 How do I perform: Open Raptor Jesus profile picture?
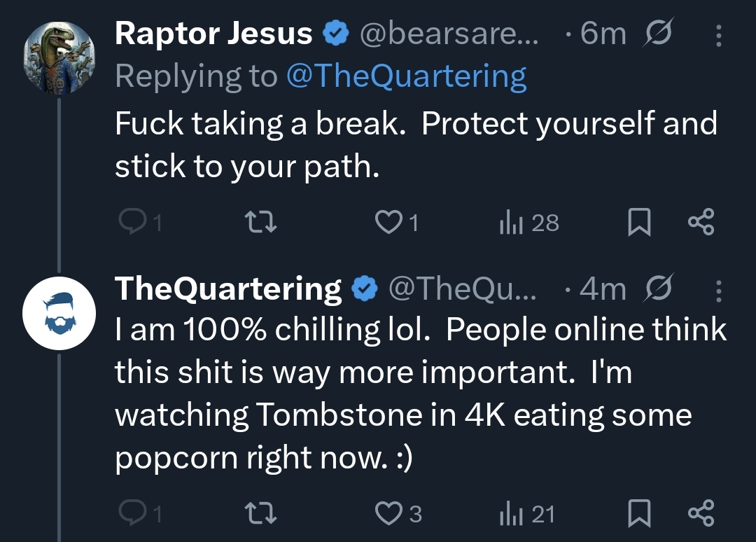point(59,57)
